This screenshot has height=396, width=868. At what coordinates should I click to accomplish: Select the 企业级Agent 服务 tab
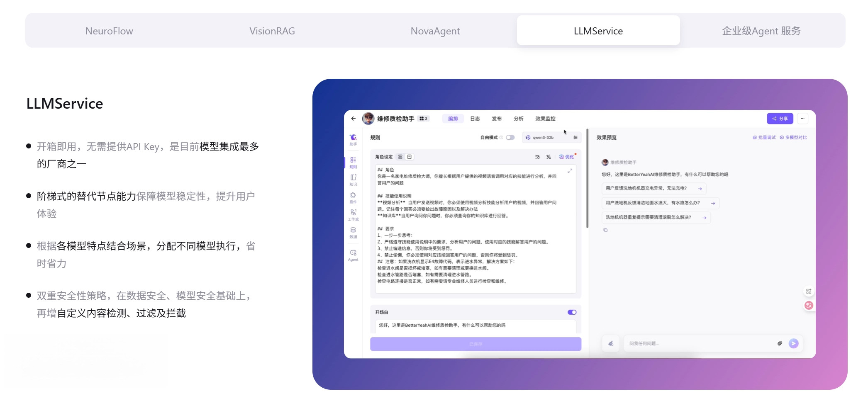pos(761,31)
